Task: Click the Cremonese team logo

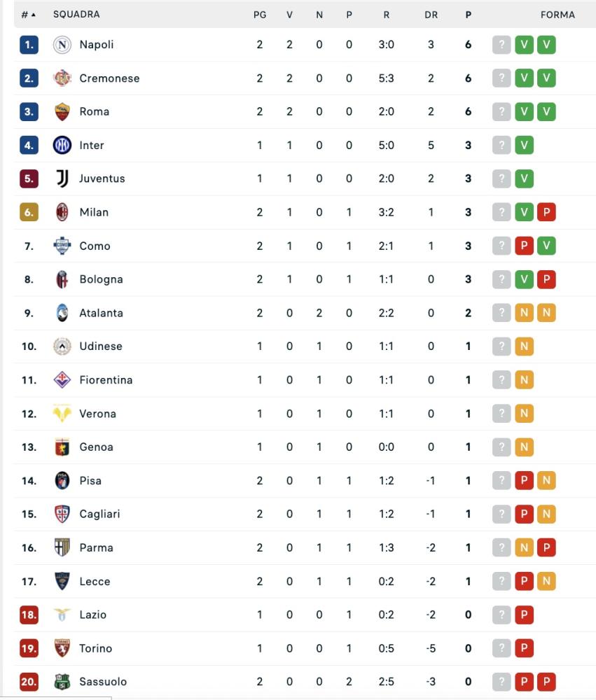Action: coord(62,78)
